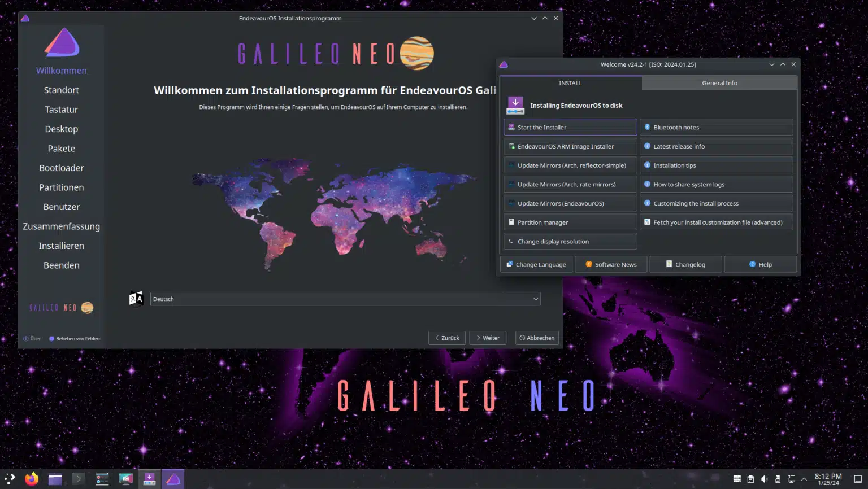Viewport: 868px width, 489px height.
Task: Click the volume icon in system tray
Action: click(764, 479)
